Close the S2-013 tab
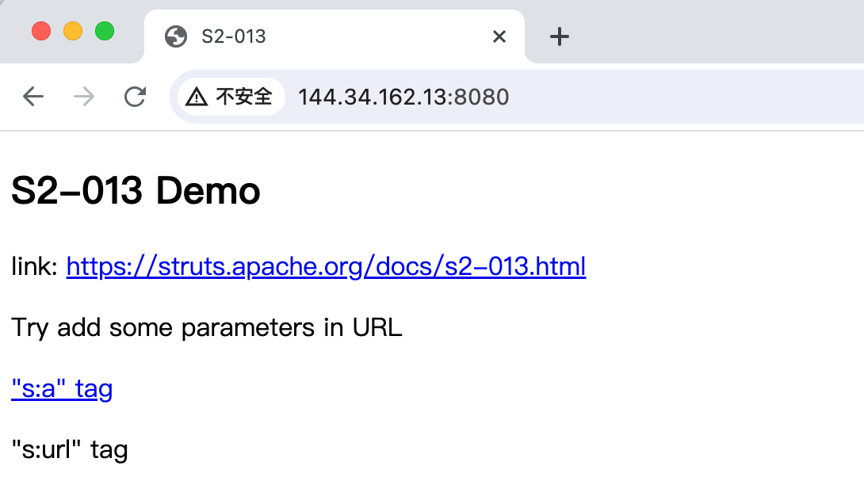 coord(499,36)
